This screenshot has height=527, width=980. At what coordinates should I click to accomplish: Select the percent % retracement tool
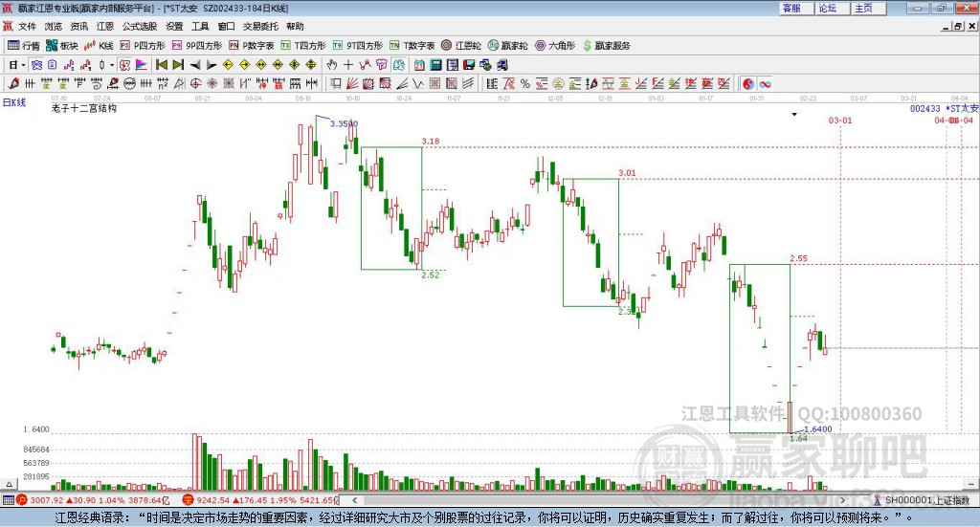coord(525,83)
